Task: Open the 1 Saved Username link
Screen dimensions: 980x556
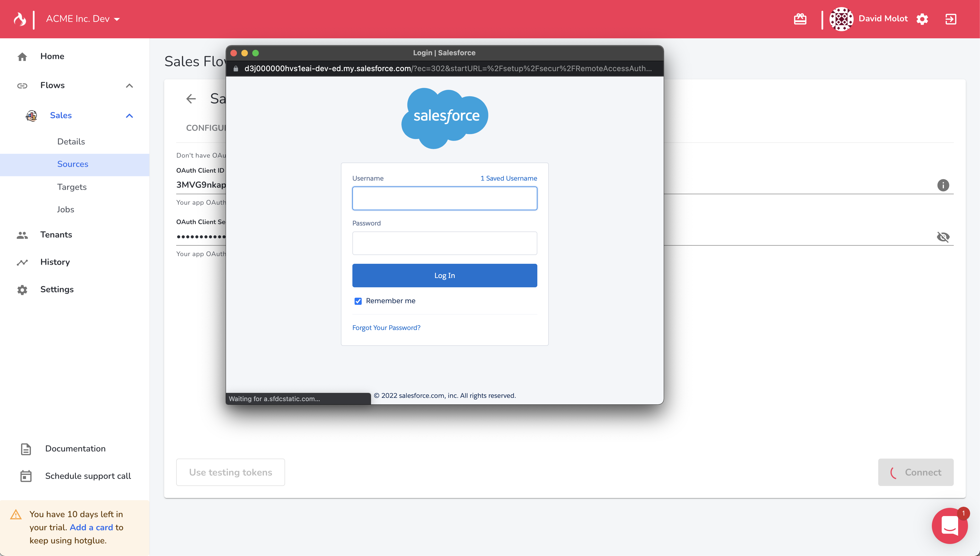Action: [x=509, y=178]
